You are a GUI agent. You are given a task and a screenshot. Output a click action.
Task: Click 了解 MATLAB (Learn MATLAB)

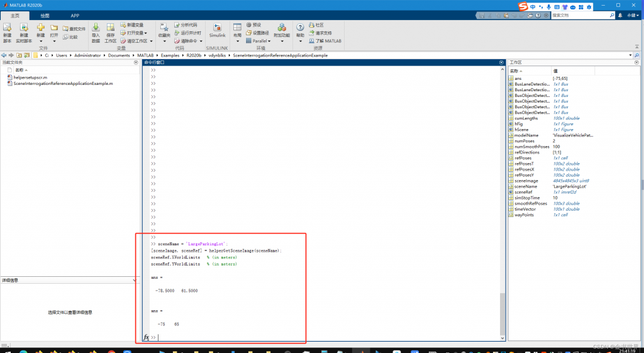pyautogui.click(x=325, y=41)
